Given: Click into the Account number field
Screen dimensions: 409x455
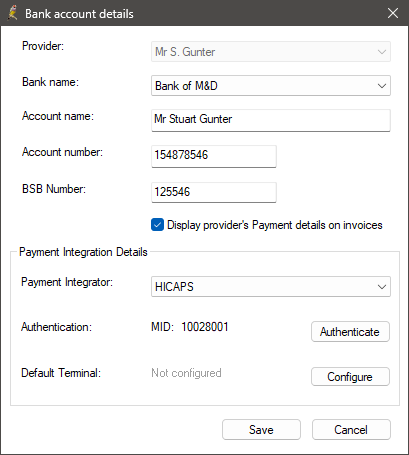Looking at the screenshot, I should pos(214,156).
